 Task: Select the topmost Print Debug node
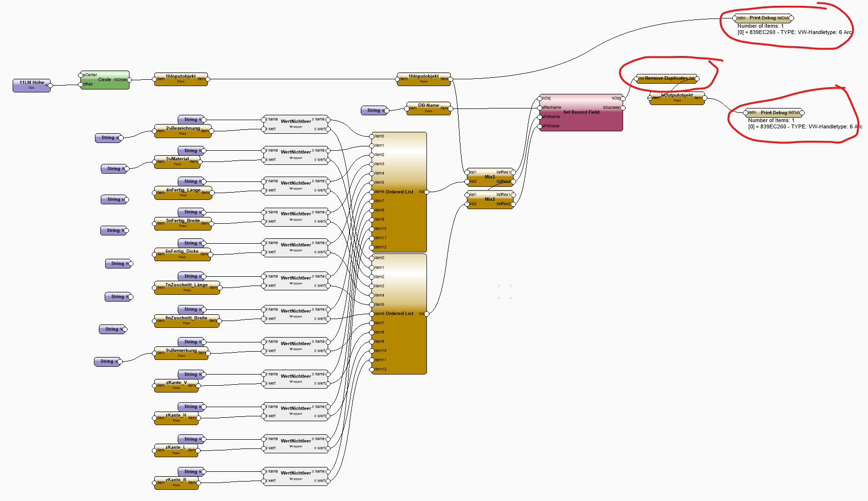coord(762,18)
